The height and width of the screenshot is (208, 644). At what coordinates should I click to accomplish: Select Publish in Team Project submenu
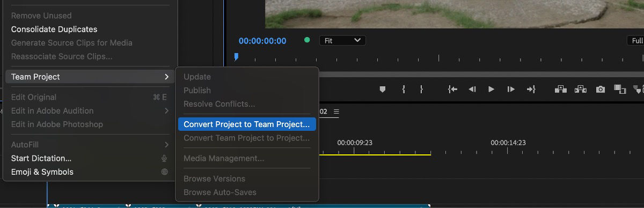point(247,90)
